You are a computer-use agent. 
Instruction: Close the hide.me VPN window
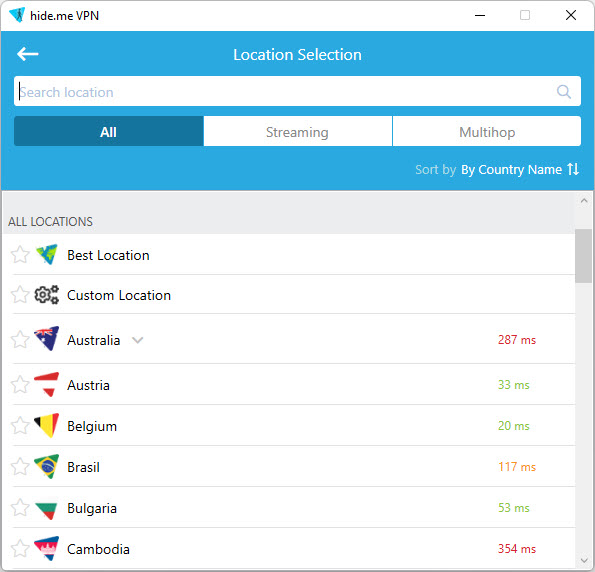click(x=571, y=15)
